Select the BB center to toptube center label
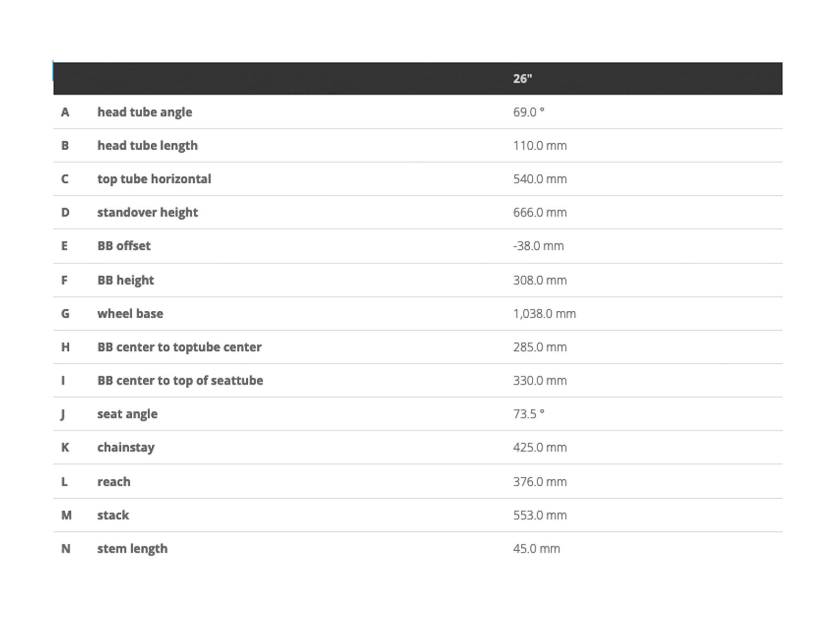Screen dimensions: 840x630 [179, 347]
